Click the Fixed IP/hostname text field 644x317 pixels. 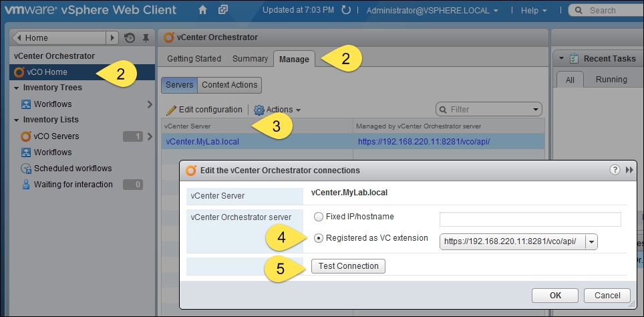(x=530, y=219)
